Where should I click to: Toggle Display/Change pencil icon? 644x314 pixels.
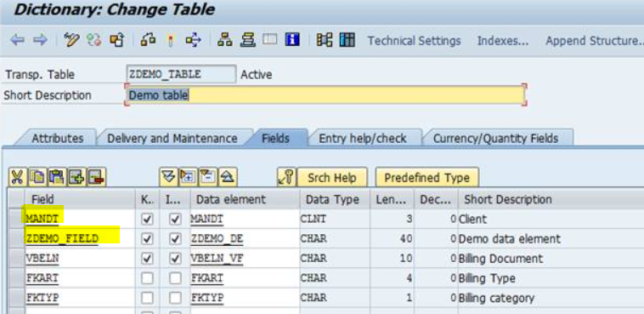click(x=71, y=40)
